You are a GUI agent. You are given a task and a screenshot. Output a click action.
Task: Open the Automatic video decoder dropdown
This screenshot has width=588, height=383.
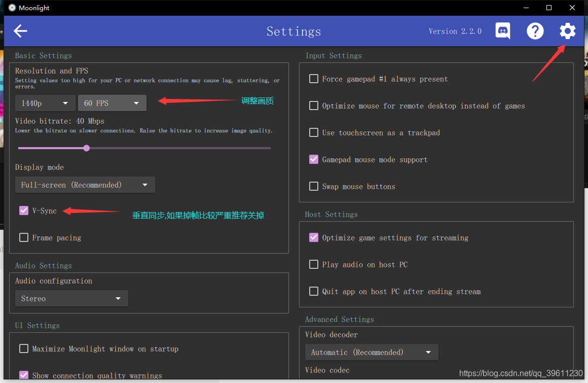pos(371,352)
